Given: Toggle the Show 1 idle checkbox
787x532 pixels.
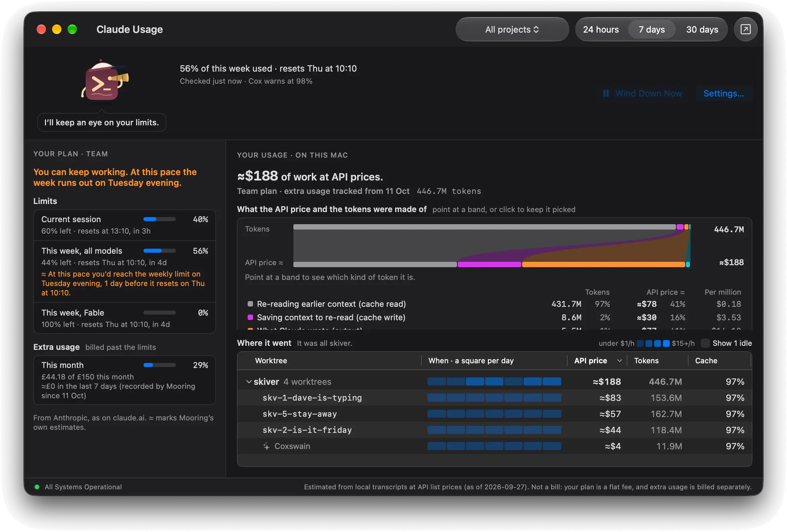Looking at the screenshot, I should [x=705, y=343].
